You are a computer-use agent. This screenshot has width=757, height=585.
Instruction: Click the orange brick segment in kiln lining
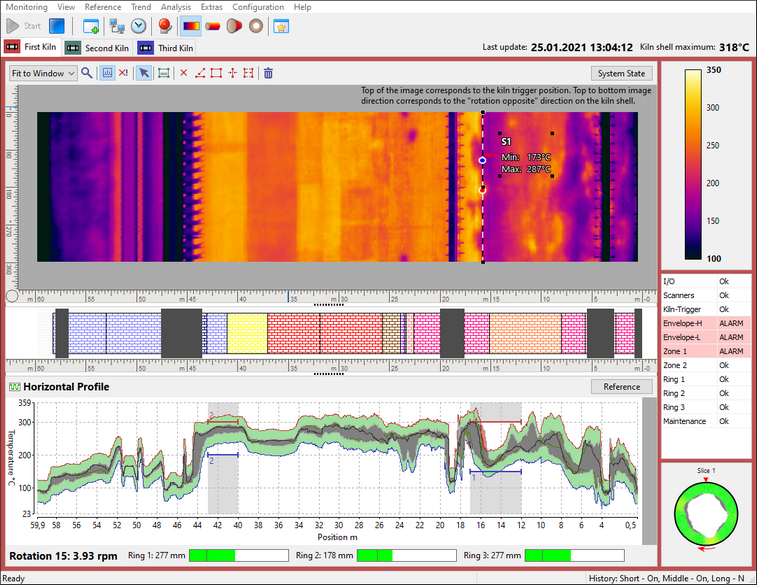[525, 333]
